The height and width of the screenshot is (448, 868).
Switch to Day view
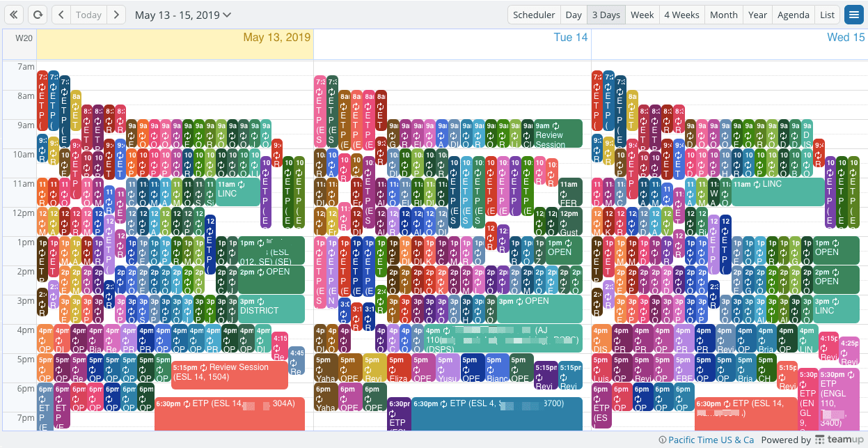pos(574,15)
